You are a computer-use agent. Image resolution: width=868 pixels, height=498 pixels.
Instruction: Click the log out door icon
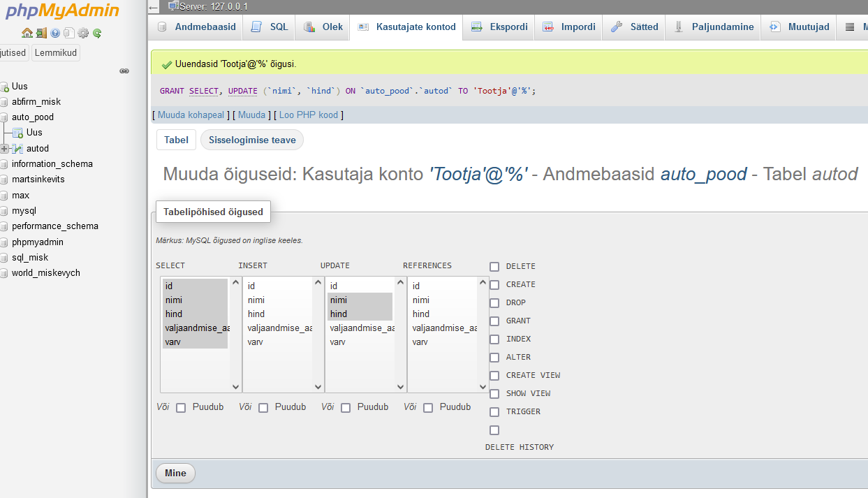[41, 33]
